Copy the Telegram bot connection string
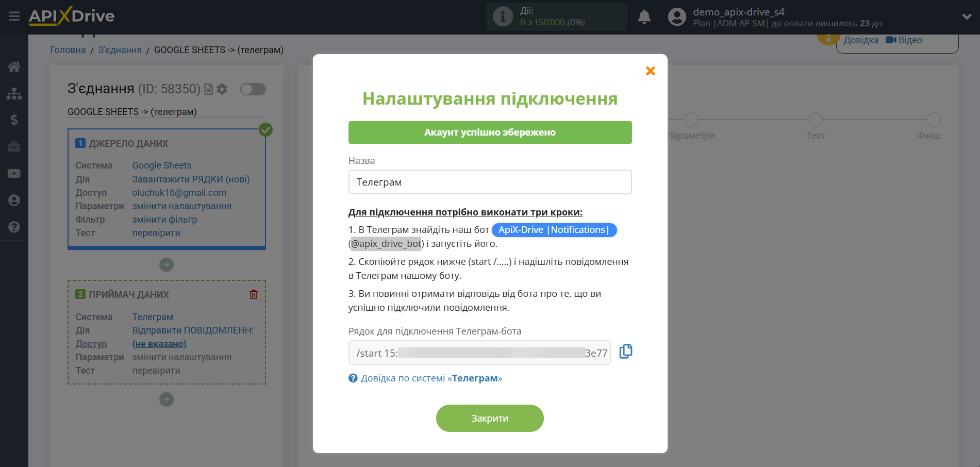This screenshot has height=467, width=980. [625, 351]
